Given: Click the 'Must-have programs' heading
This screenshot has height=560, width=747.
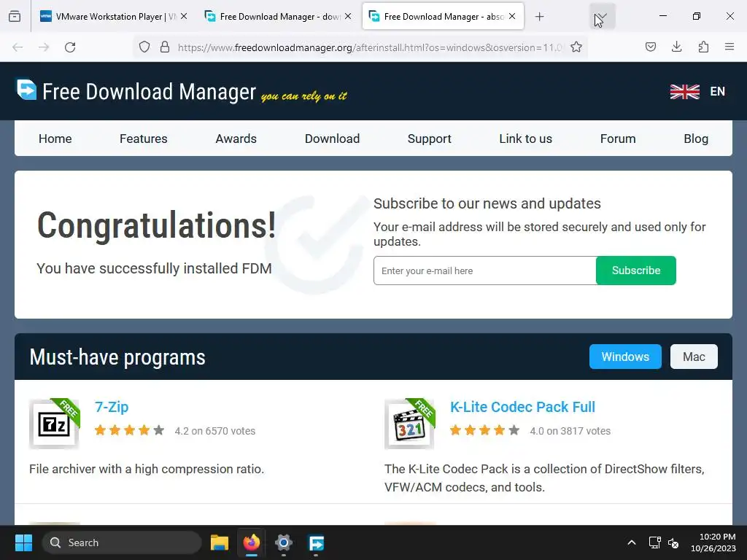Looking at the screenshot, I should 117,357.
